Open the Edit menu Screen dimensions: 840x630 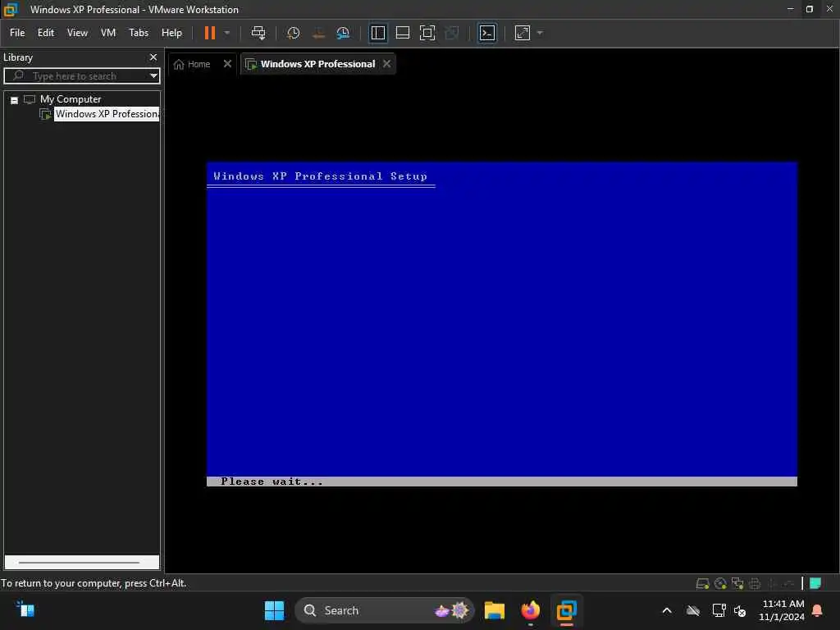click(x=46, y=33)
